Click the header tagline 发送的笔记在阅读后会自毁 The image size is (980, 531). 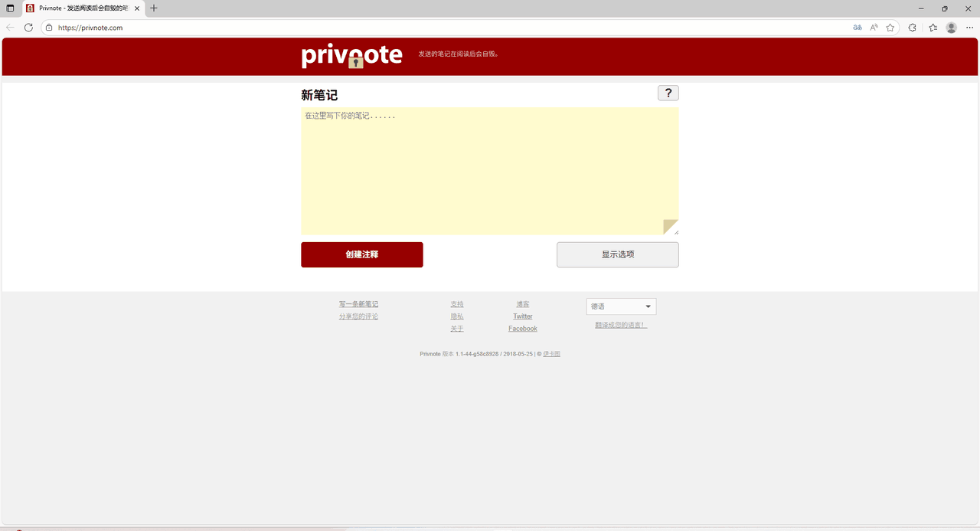[x=459, y=54]
